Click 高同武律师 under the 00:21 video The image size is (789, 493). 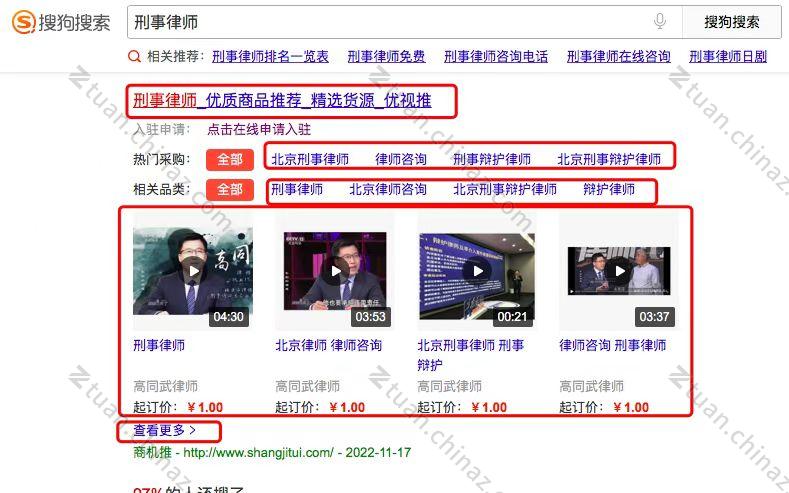[449, 386]
